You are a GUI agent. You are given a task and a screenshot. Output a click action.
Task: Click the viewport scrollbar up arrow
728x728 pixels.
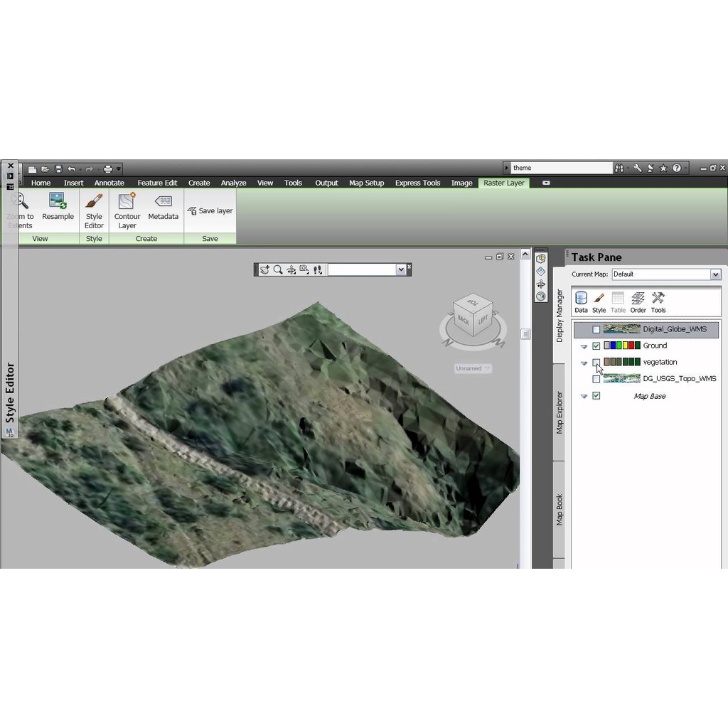(x=525, y=254)
